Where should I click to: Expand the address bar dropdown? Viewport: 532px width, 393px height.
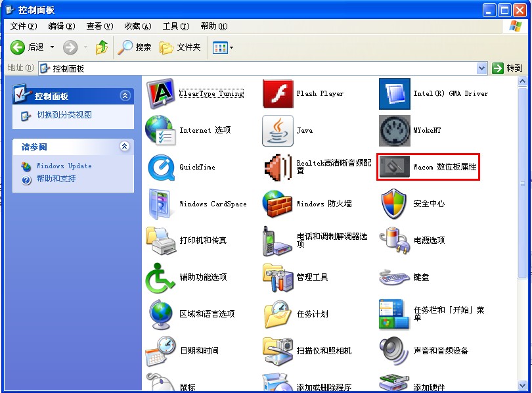pos(482,68)
